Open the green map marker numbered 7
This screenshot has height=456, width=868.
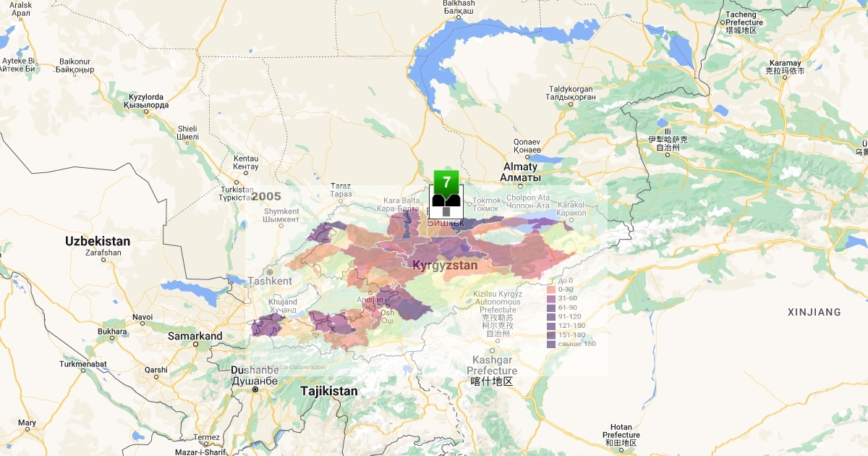pos(446,182)
